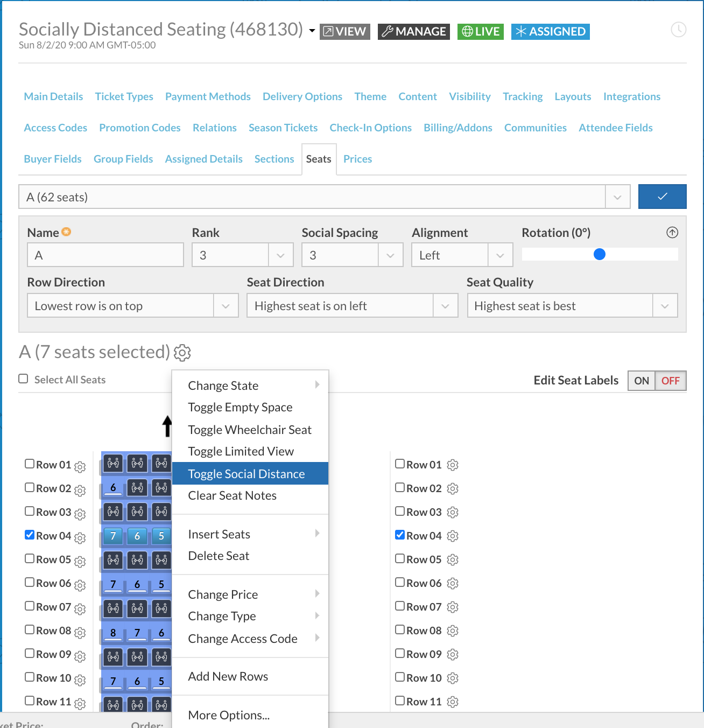Open Row 04's settings gear icon
The height and width of the screenshot is (728, 704).
pos(80,538)
